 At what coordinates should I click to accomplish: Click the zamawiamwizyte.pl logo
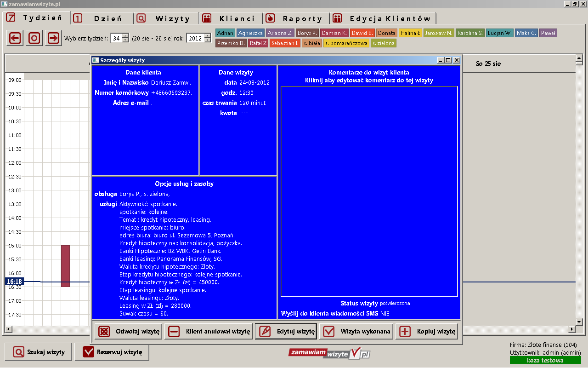click(x=329, y=353)
